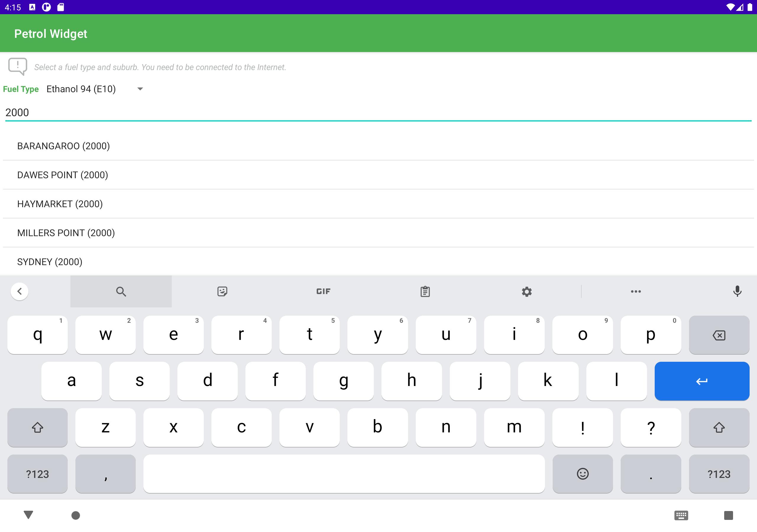The height and width of the screenshot is (532, 757).
Task: Tap the blue enter key
Action: (x=702, y=381)
